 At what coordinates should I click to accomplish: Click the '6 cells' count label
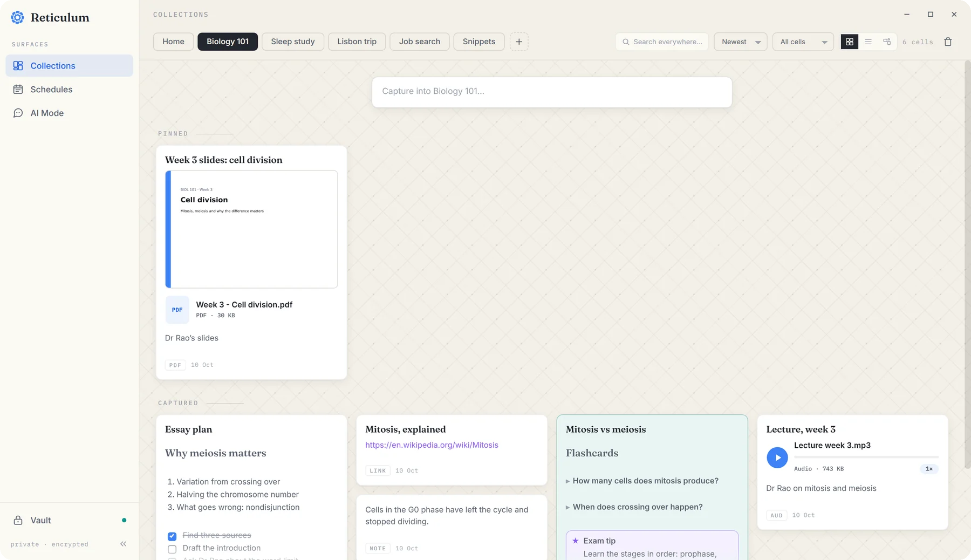tap(918, 42)
